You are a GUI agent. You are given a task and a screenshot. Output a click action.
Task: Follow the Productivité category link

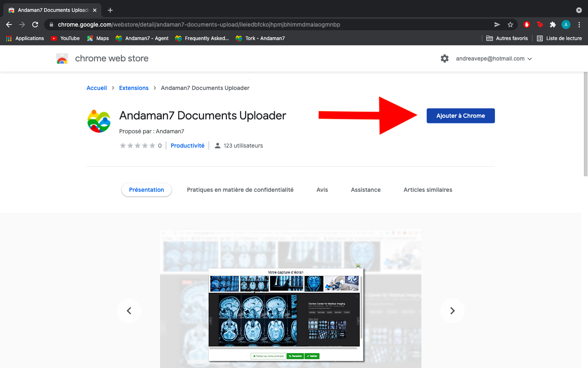point(187,146)
